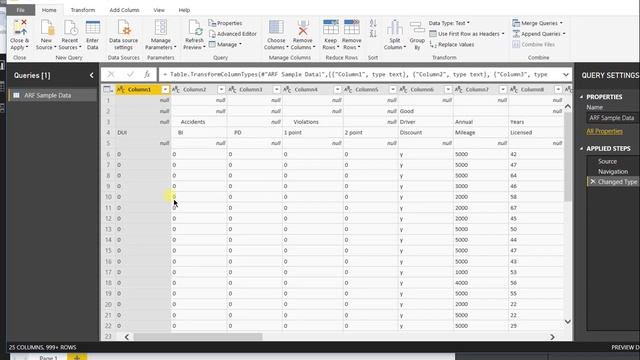Switch to the View tab
This screenshot has width=640, height=360.
(x=159, y=10)
